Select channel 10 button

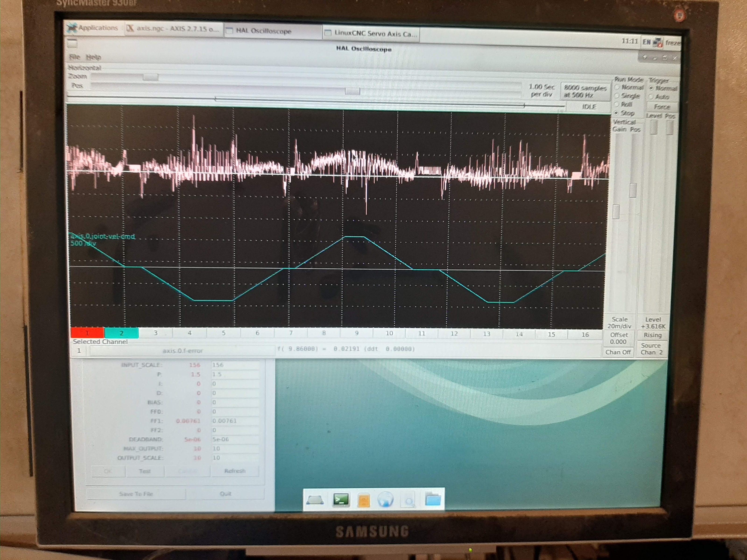(x=389, y=333)
